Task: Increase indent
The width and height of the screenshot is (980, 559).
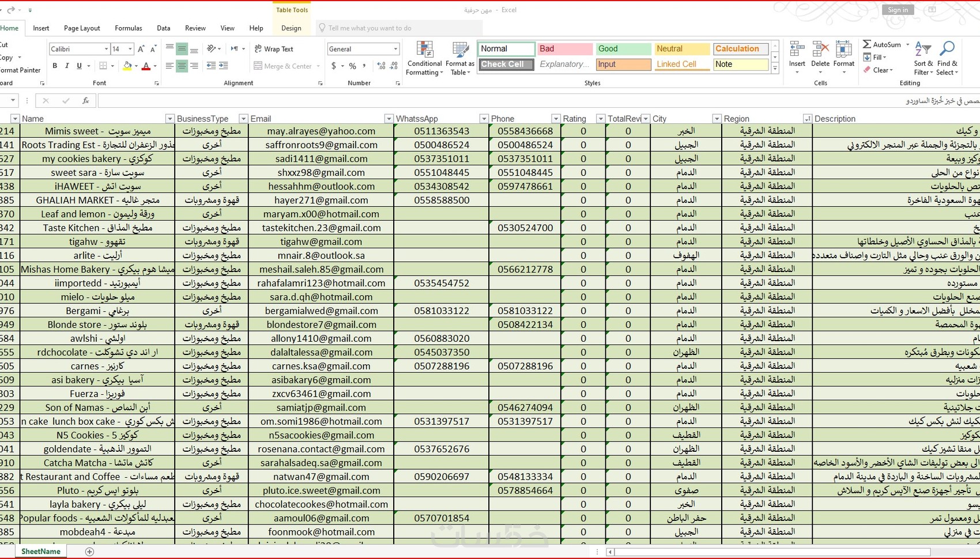Action: click(x=224, y=66)
